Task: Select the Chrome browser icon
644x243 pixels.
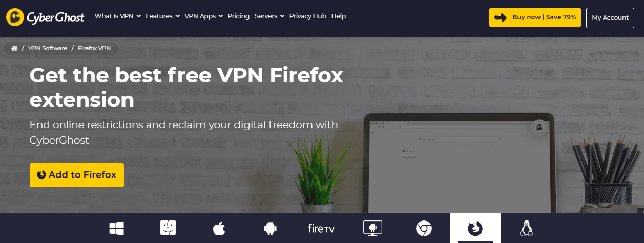Action: tap(424, 228)
